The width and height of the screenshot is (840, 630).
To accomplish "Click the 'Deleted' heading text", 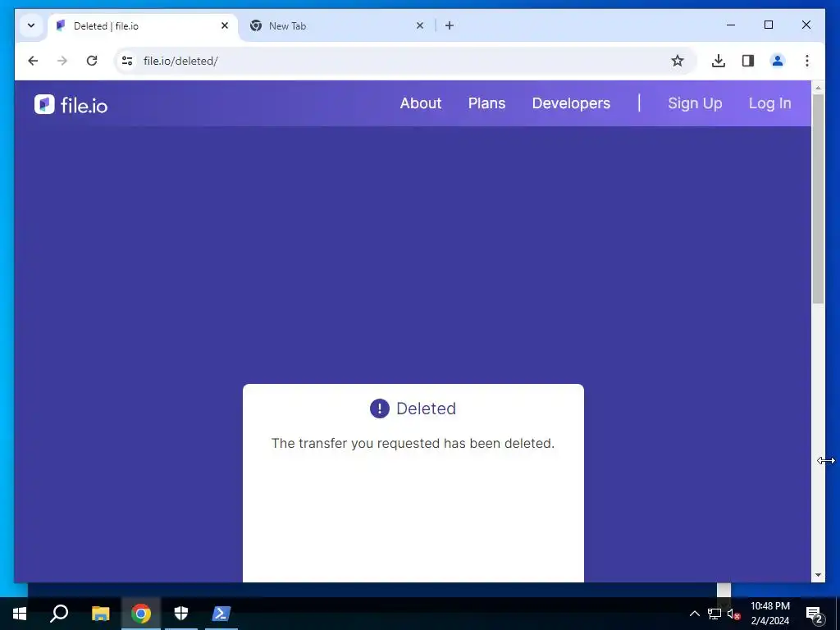I will point(426,409).
